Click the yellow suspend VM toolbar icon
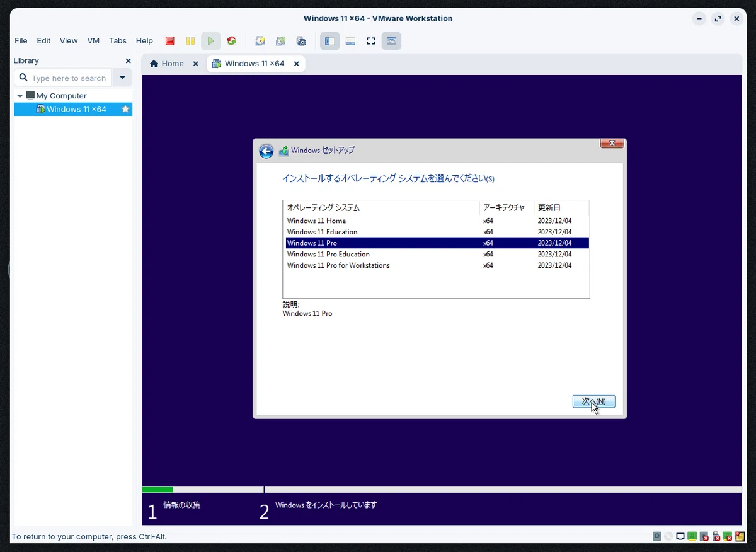This screenshot has height=552, width=756. 190,41
